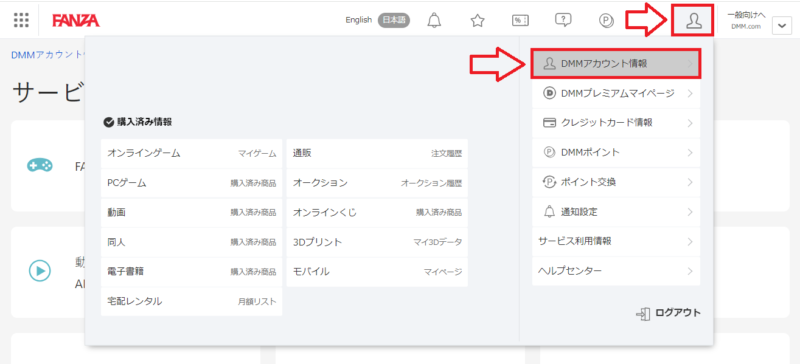Viewport: 800px width, 364px height.
Task: Click the chevron on クレジットカード情報 row
Action: coord(690,123)
